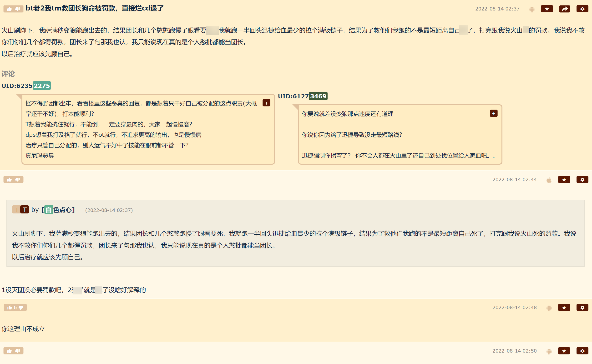592x364 pixels.
Task: Downvote the 02:44 reply
Action: tap(18, 180)
